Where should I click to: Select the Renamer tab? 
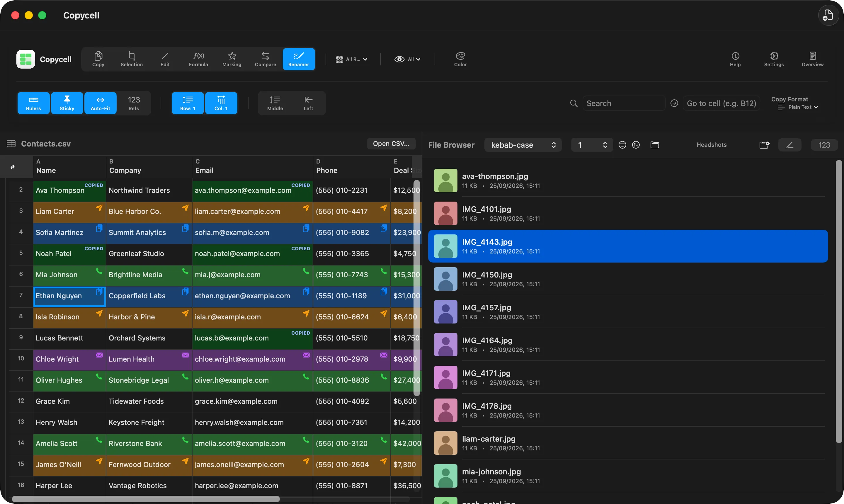[x=299, y=59]
